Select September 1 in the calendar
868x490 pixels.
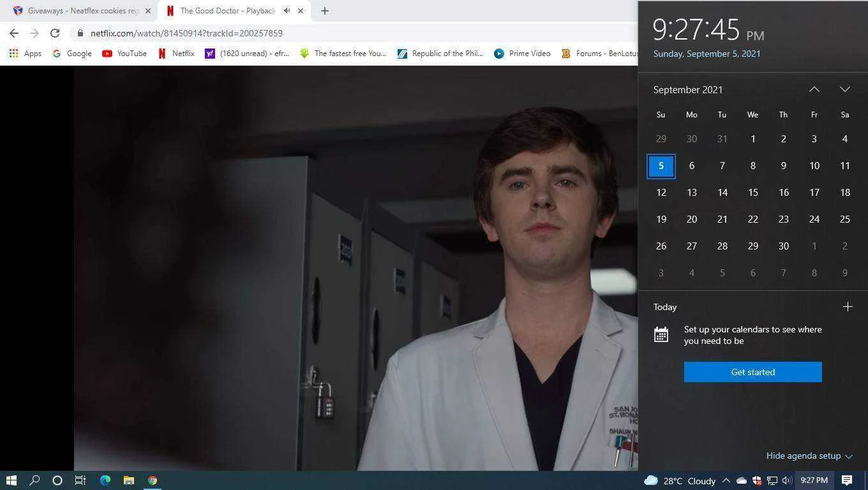point(752,139)
